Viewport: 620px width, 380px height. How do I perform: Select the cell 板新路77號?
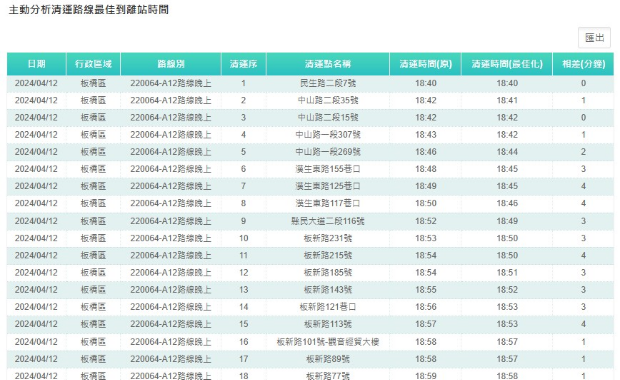(328, 376)
